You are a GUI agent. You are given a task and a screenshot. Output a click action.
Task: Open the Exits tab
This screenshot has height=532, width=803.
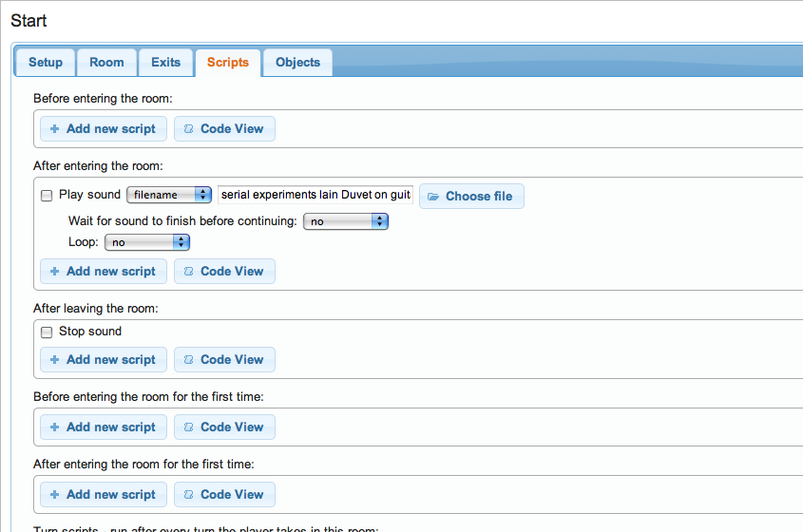[165, 63]
